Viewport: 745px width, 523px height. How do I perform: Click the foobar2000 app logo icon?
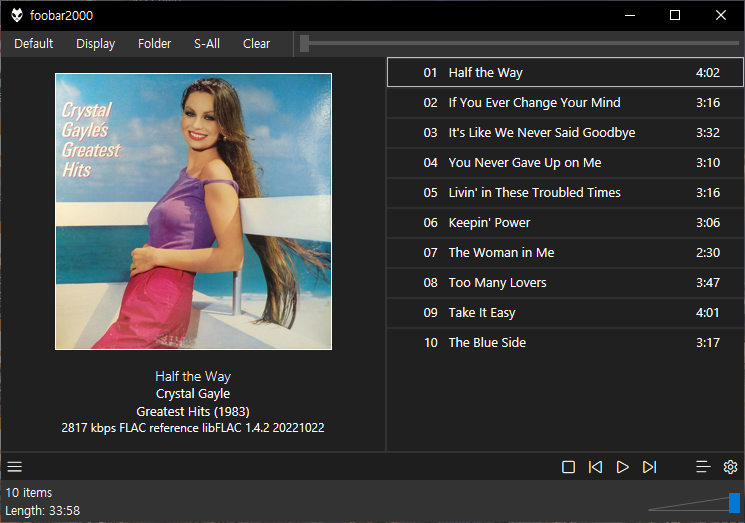(17, 15)
